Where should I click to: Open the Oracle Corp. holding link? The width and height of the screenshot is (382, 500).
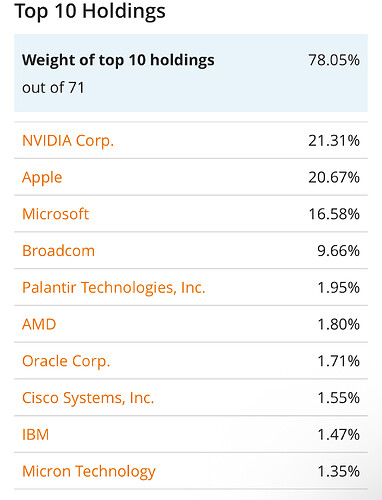[x=66, y=361]
